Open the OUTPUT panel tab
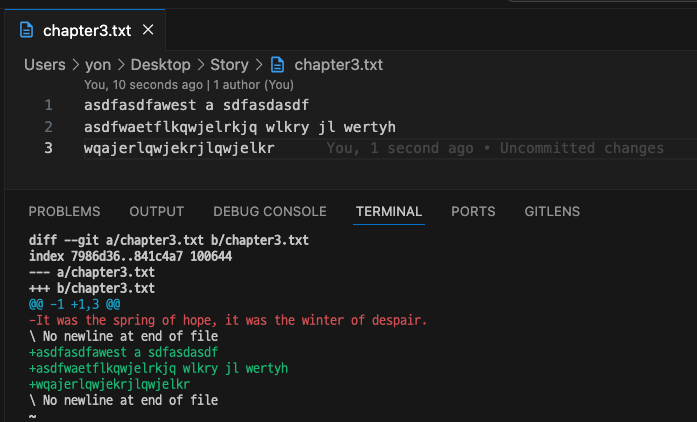Image resolution: width=697 pixels, height=422 pixels. (x=157, y=212)
